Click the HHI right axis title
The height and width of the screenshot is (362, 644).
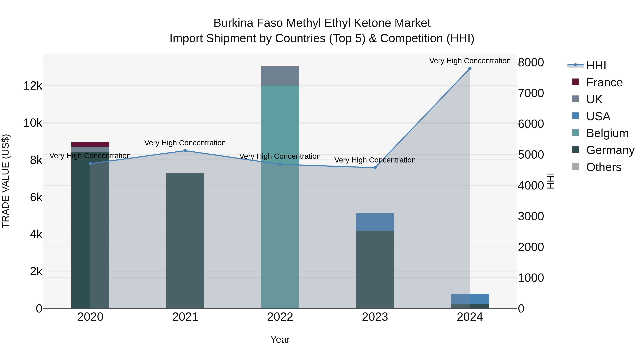551,181
